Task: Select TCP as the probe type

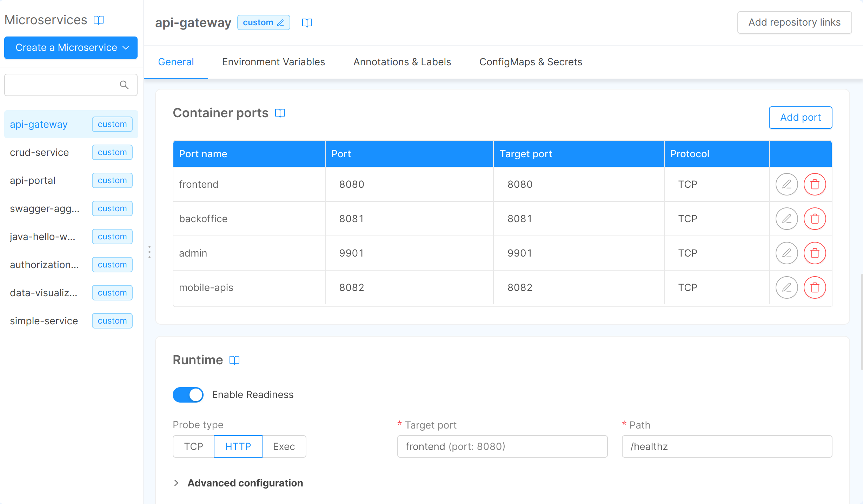Action: pyautogui.click(x=193, y=446)
